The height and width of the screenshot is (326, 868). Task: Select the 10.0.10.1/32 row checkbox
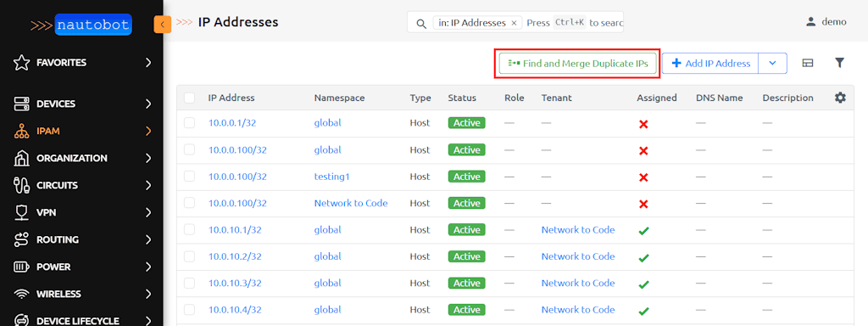click(x=189, y=229)
